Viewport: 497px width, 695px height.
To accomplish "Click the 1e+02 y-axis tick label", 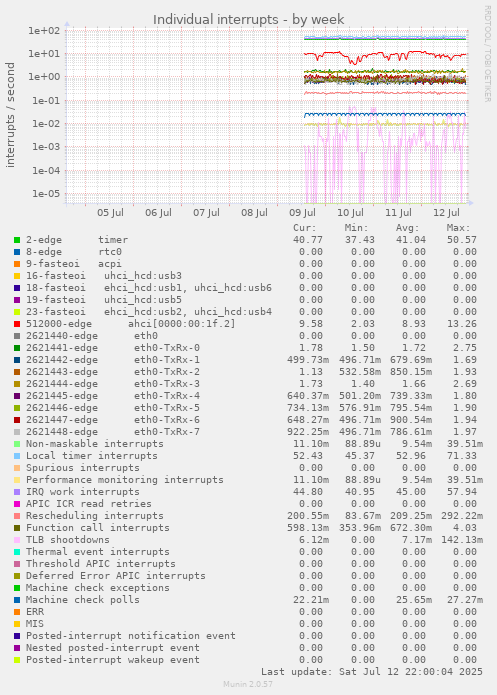I will click(x=44, y=31).
